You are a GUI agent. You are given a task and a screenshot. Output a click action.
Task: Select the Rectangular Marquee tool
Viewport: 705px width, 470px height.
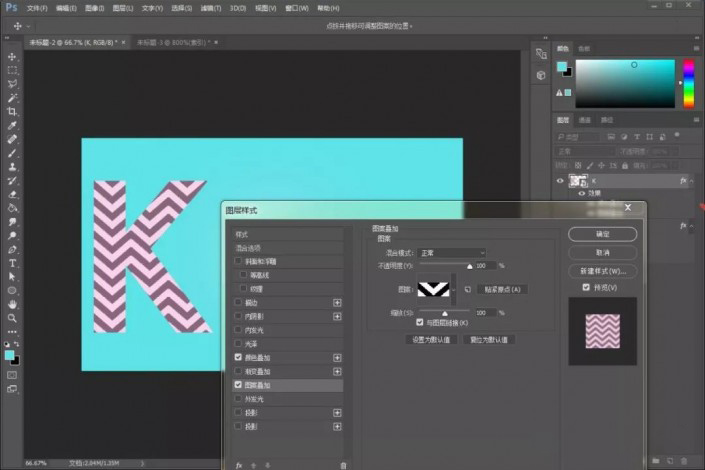(12, 70)
